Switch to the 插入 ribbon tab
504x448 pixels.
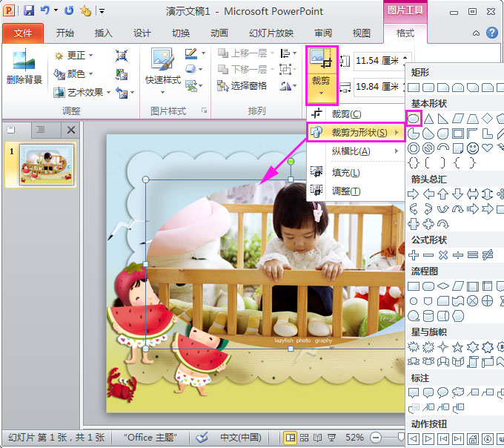pos(104,33)
